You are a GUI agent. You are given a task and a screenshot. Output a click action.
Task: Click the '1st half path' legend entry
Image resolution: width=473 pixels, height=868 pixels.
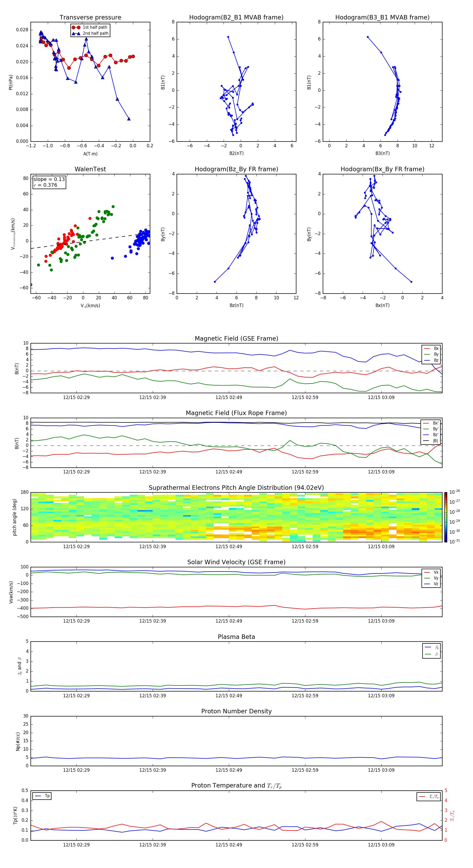point(90,27)
